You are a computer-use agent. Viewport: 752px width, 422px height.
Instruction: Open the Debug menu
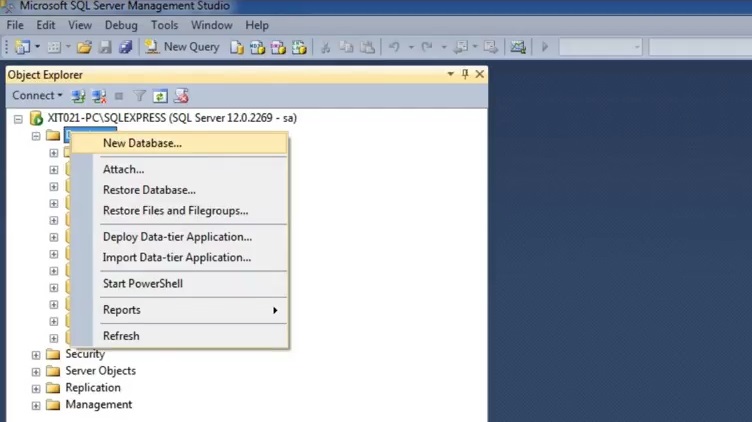click(x=121, y=25)
